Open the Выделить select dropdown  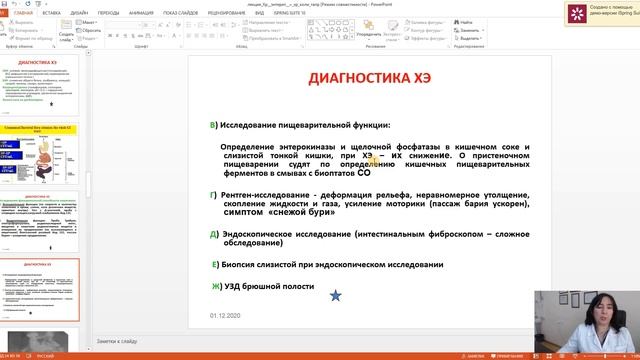pyautogui.click(x=468, y=38)
